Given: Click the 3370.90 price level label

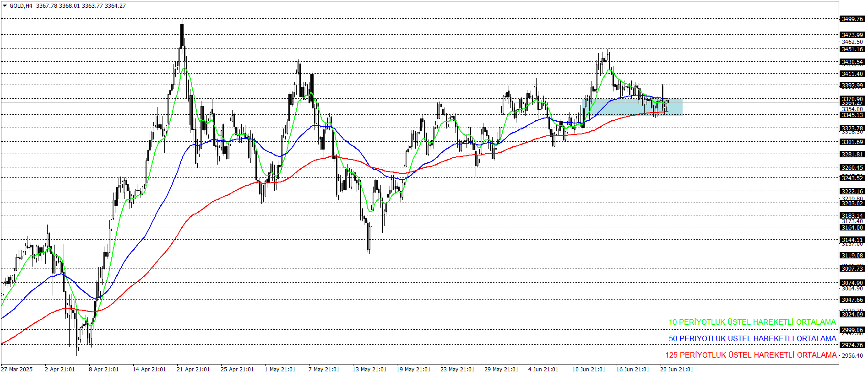Looking at the screenshot, I should [852, 99].
